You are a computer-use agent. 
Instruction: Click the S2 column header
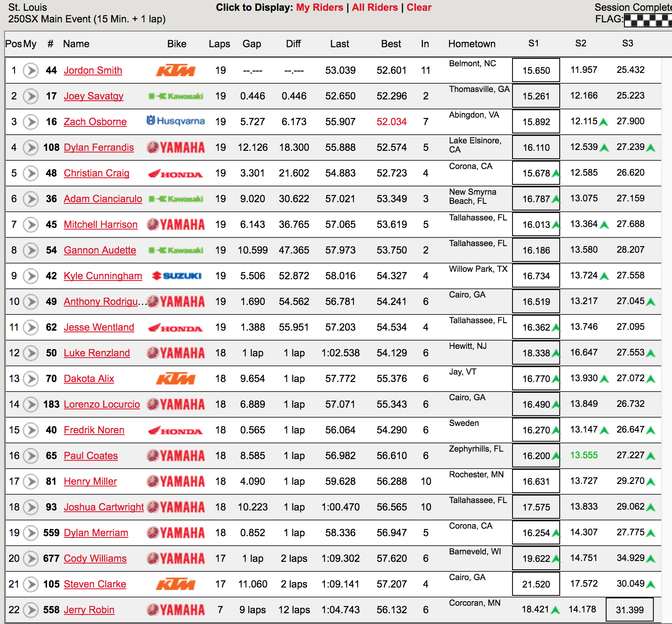tap(581, 44)
